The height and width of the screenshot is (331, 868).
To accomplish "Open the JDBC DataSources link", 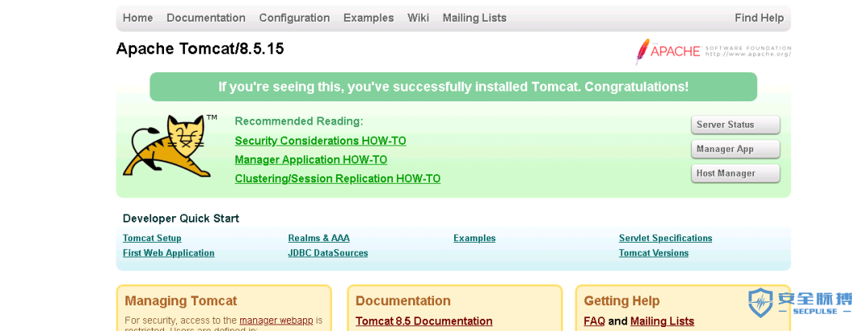I will pyautogui.click(x=328, y=253).
